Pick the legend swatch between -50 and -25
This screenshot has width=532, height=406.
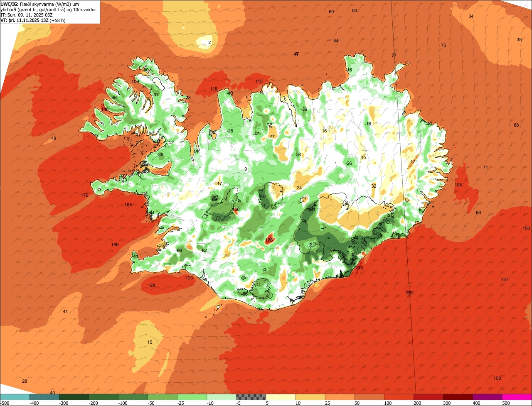[163, 397]
